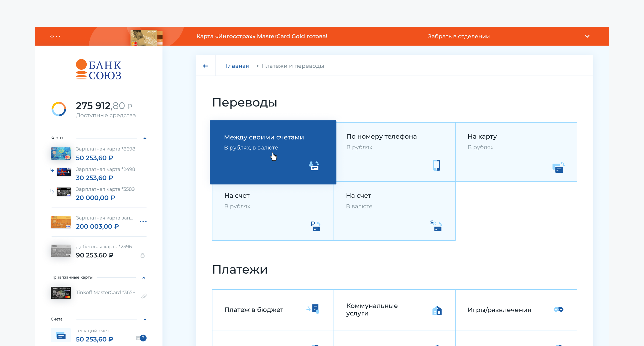
Task: Click the 30 253,60 ₽ card balance
Action: pos(94,178)
